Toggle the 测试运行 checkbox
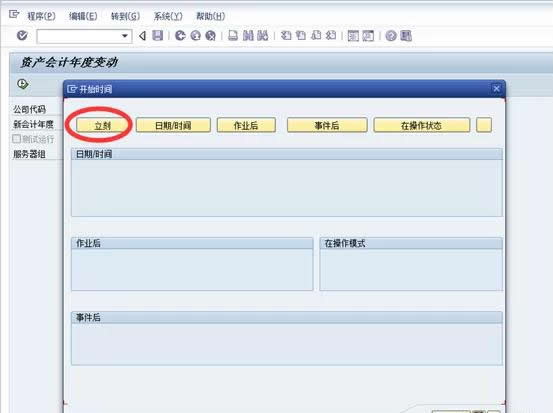 pyautogui.click(x=17, y=139)
